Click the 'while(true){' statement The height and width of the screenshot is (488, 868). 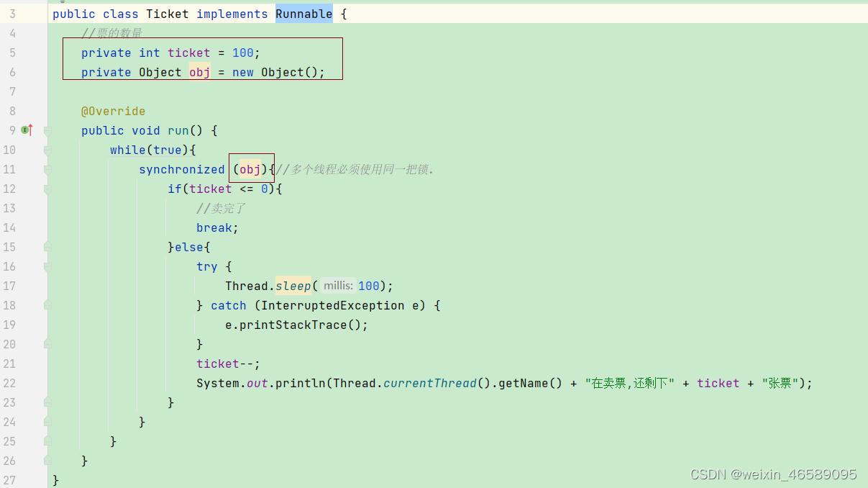[153, 150]
